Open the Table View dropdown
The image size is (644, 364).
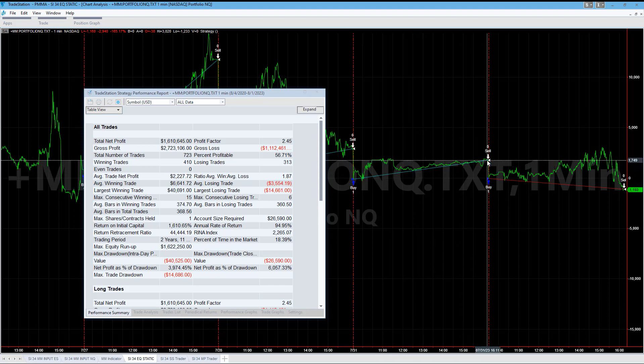[x=118, y=110]
